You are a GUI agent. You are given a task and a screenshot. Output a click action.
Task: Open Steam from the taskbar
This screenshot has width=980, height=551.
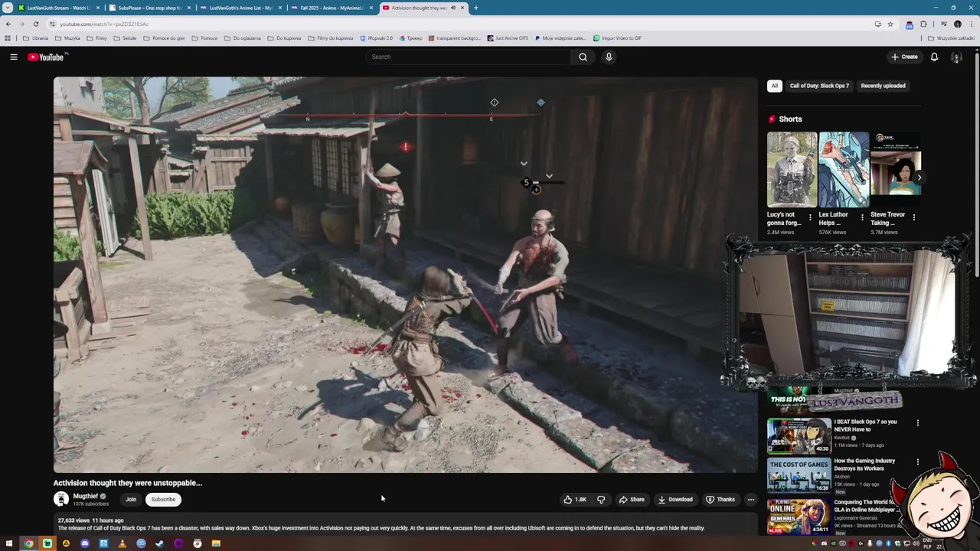159,543
